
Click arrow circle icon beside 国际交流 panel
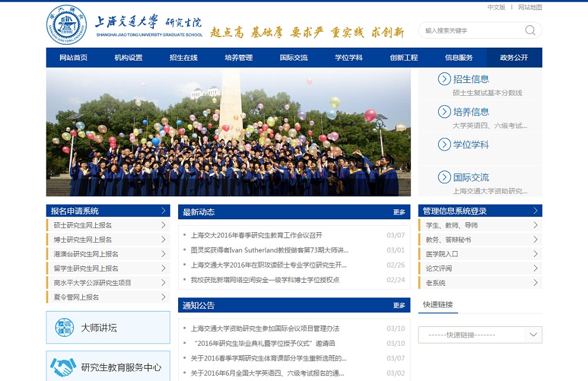tap(445, 177)
